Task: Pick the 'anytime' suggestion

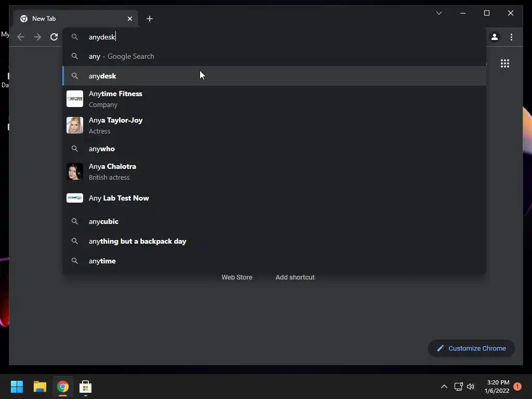Action: coord(274,261)
